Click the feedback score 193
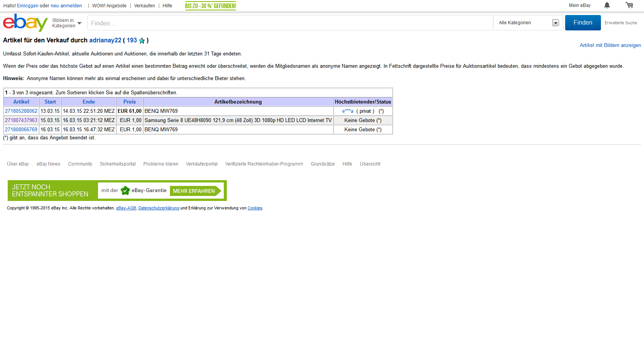Viewport: 644px width, 348px height. 132,40
